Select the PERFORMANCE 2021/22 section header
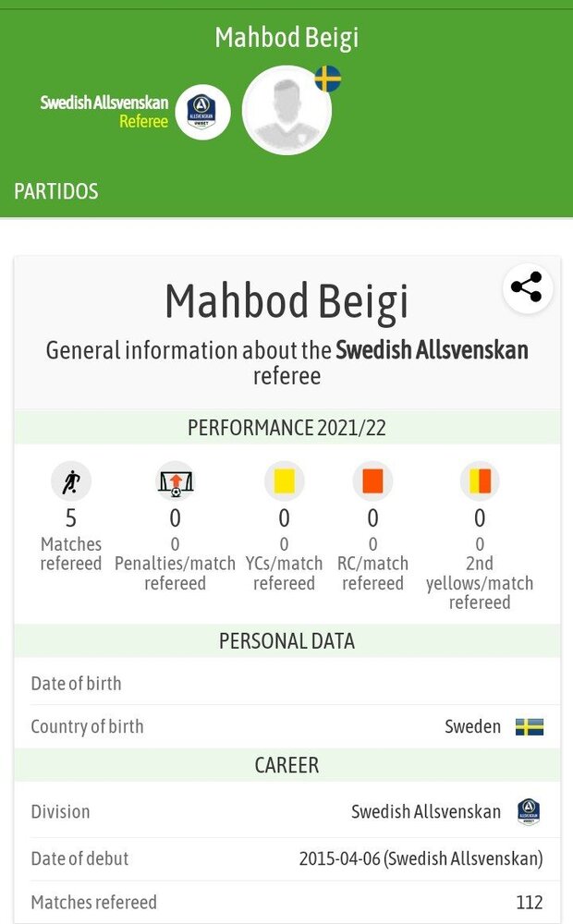The image size is (573, 924). pos(286,428)
